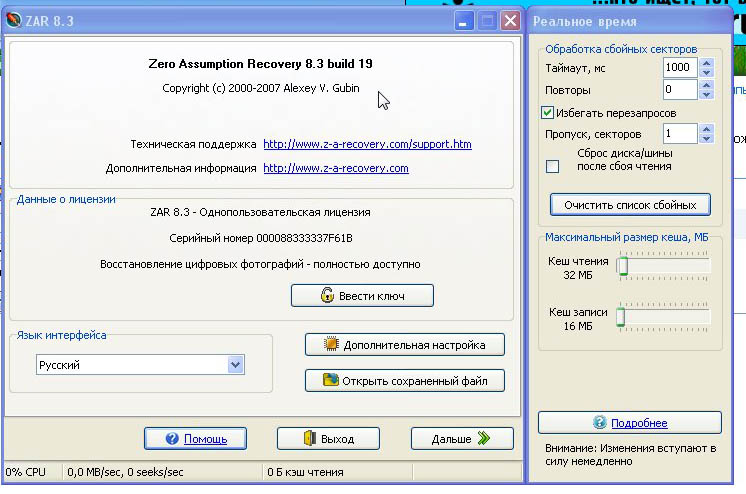Open the www.z-a-recovery.com info link

click(336, 168)
